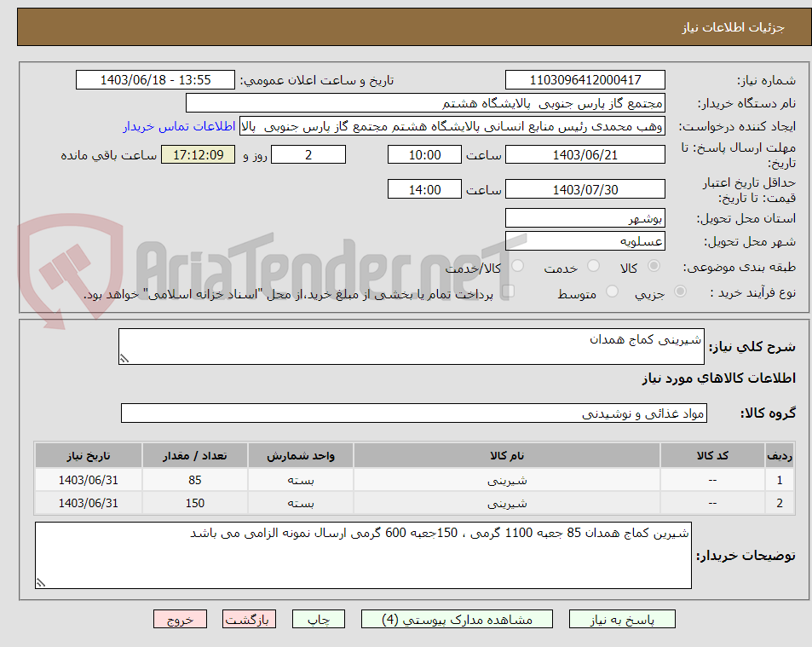812x647 pixels.
Task: Click the need number field 1103096412000417
Action: pos(585,80)
